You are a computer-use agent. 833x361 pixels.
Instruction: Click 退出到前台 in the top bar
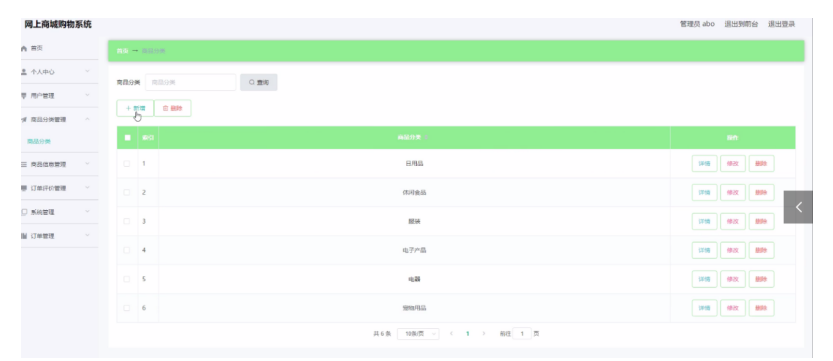click(741, 24)
